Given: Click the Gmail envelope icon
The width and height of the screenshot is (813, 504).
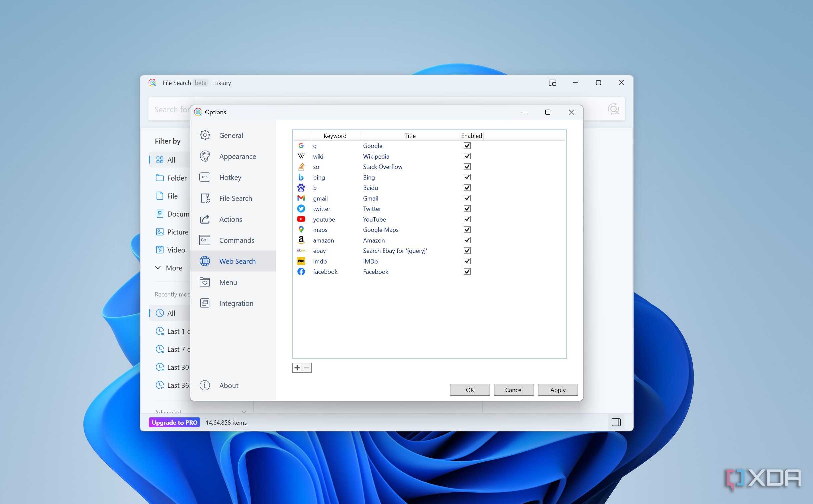Looking at the screenshot, I should [x=301, y=198].
